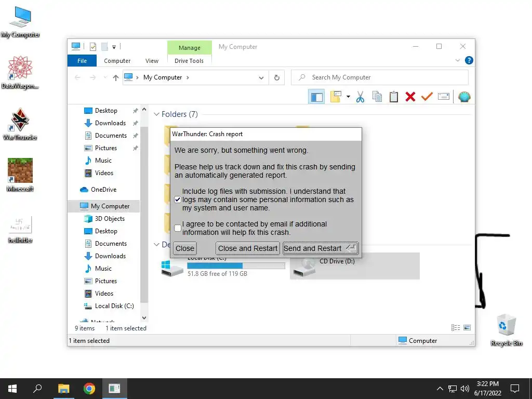Click the network tray icon
The width and height of the screenshot is (532, 399).
click(x=453, y=389)
